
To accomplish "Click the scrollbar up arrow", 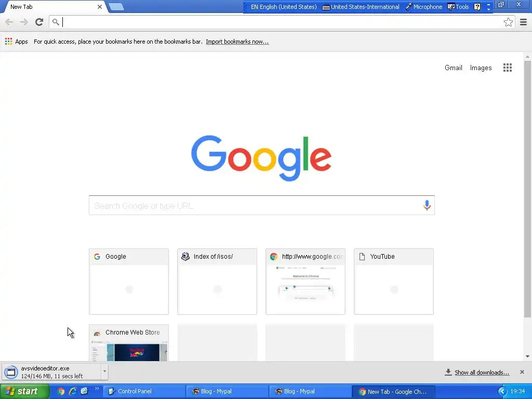I will coord(527,57).
